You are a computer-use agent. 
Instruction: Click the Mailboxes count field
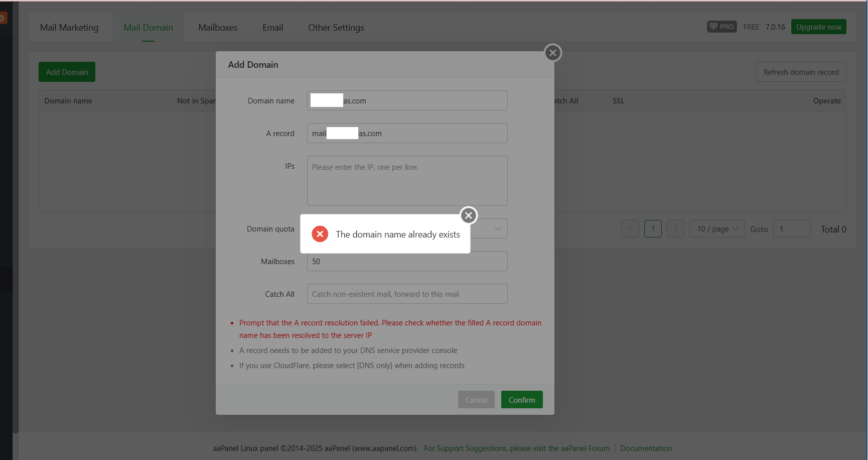coord(407,261)
